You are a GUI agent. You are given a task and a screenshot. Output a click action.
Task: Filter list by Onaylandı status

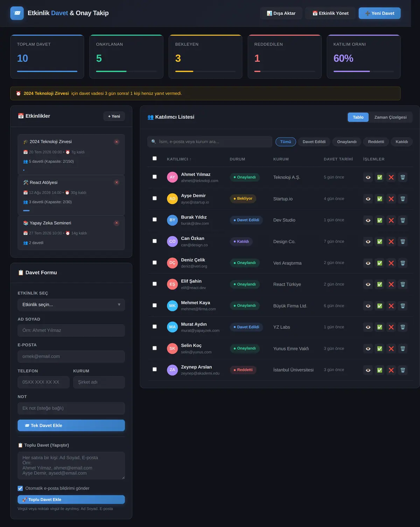347,142
